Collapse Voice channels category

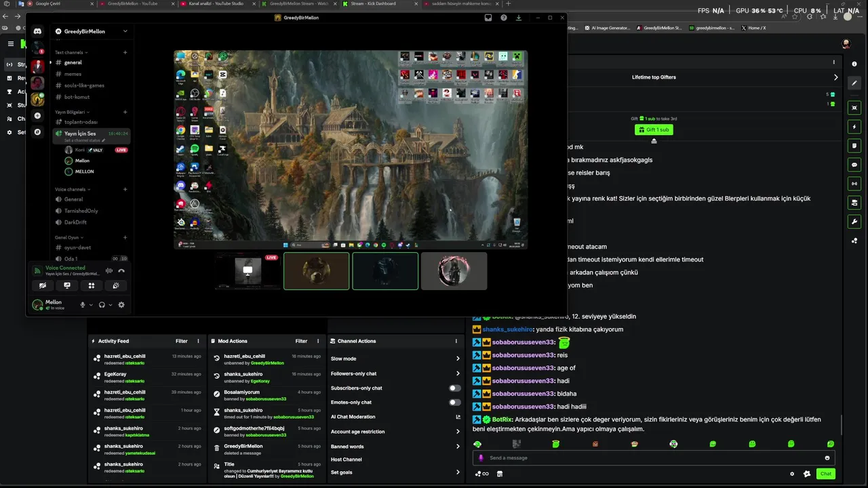point(73,189)
